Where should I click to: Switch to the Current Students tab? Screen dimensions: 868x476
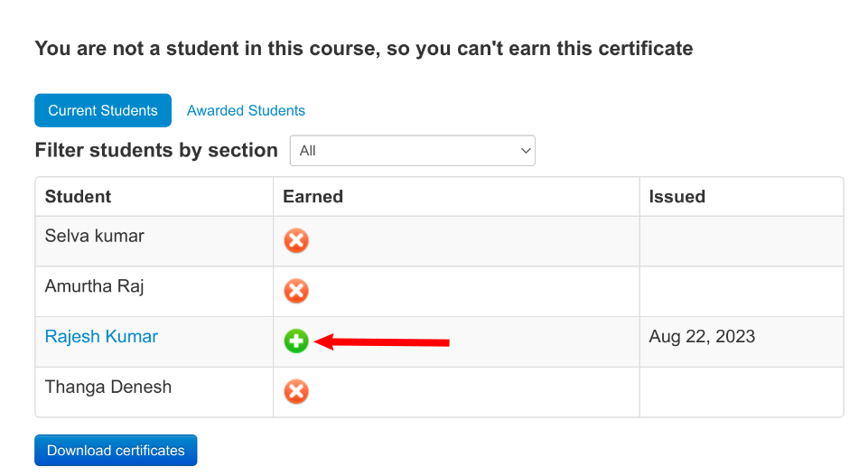(103, 110)
